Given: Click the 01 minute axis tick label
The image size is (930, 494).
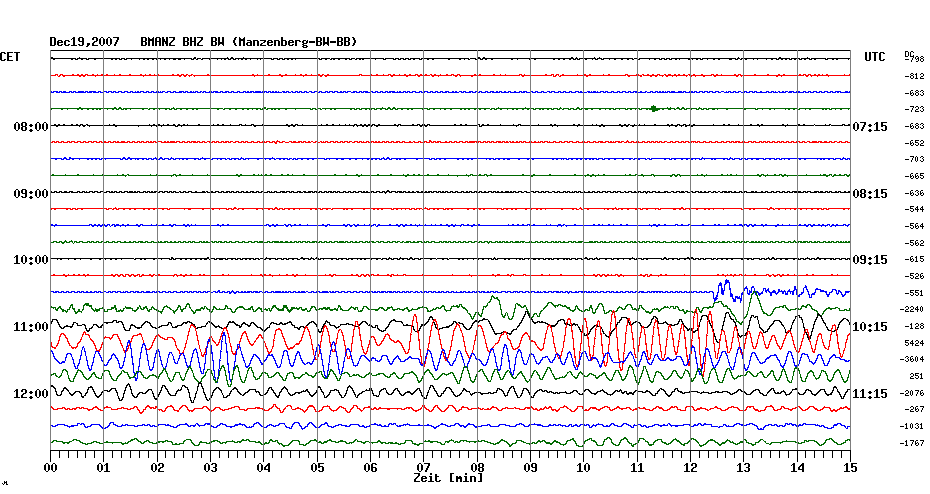Looking at the screenshot, I should [x=104, y=468].
